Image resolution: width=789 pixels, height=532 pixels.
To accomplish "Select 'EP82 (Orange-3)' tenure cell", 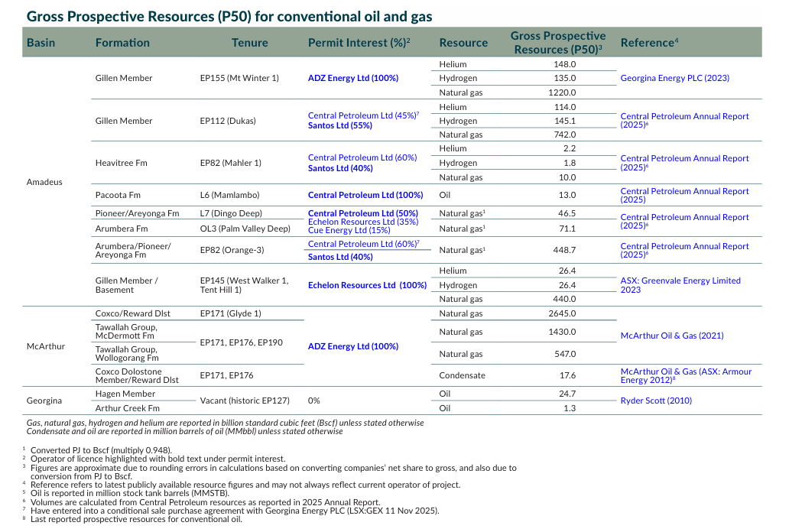I will pyautogui.click(x=232, y=250).
